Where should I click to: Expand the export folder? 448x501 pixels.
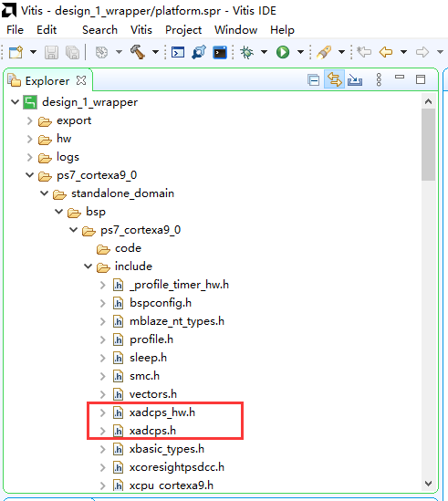(30, 120)
